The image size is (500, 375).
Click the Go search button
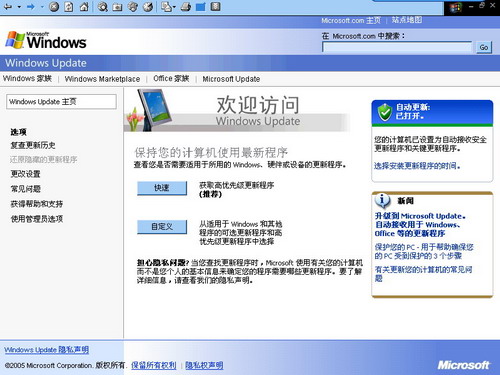click(484, 47)
